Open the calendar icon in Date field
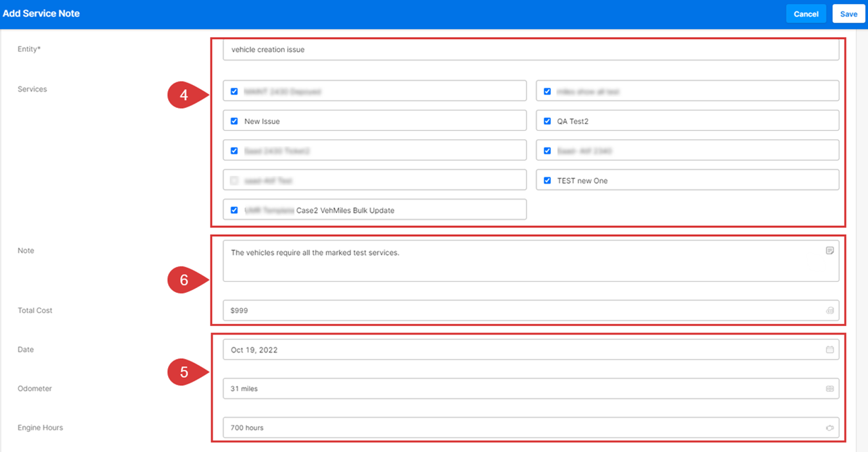 (x=830, y=349)
